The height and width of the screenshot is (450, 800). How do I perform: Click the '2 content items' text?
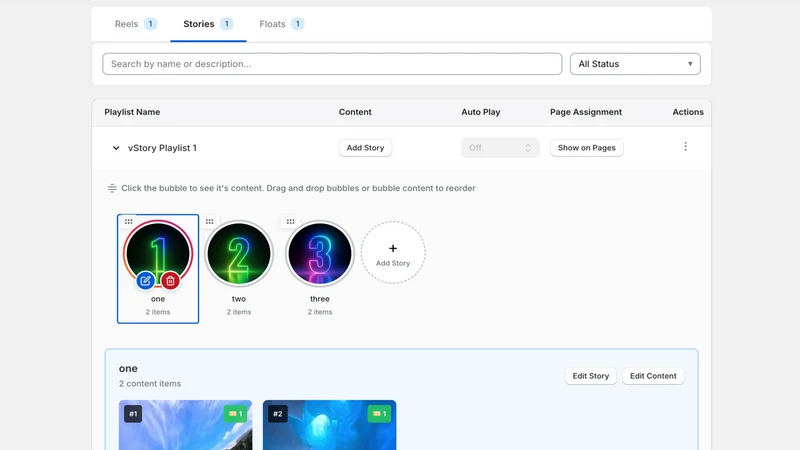[x=150, y=384]
